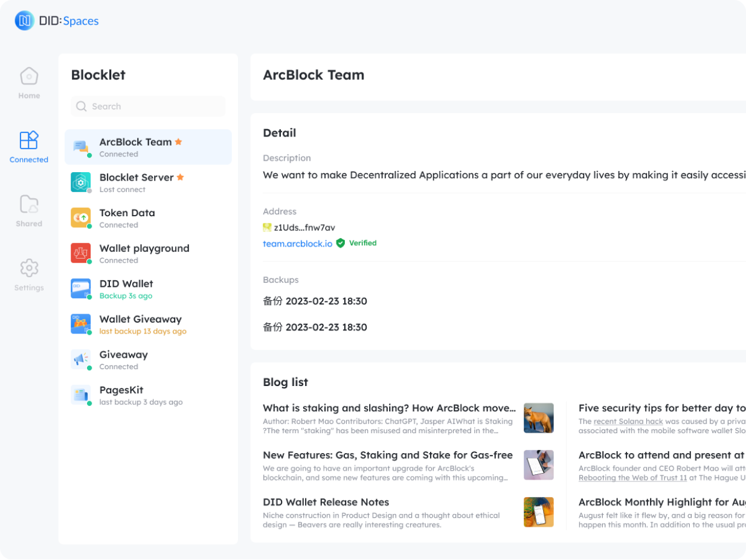Viewport: 746px width, 560px height.
Task: Click the Blocklet Server app icon
Action: click(80, 182)
